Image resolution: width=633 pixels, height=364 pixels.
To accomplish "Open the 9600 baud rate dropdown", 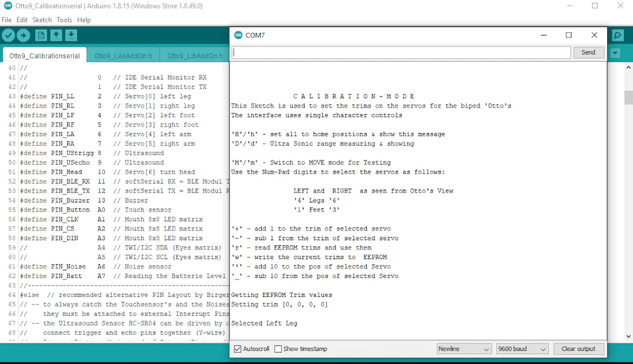I will 522,349.
